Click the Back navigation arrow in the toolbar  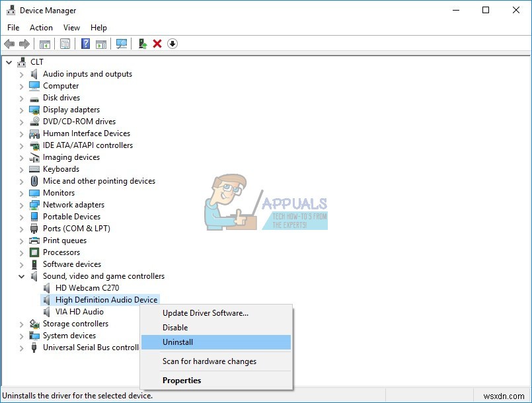pyautogui.click(x=9, y=44)
